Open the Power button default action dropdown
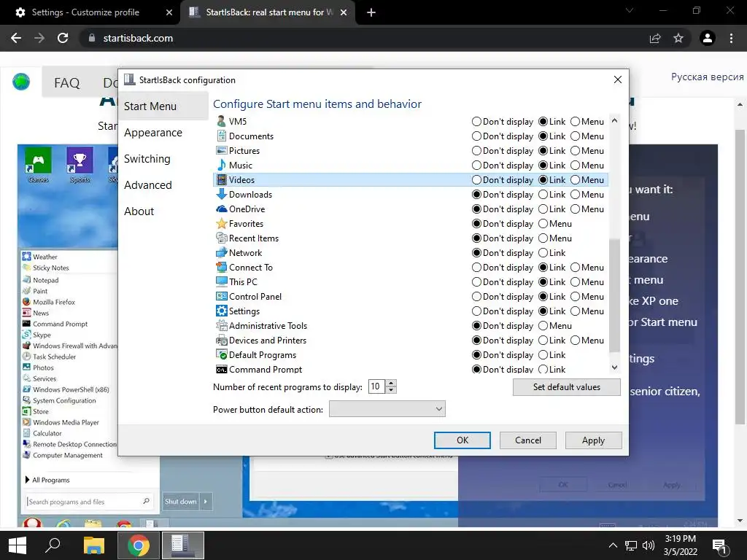747x560 pixels. (x=387, y=409)
